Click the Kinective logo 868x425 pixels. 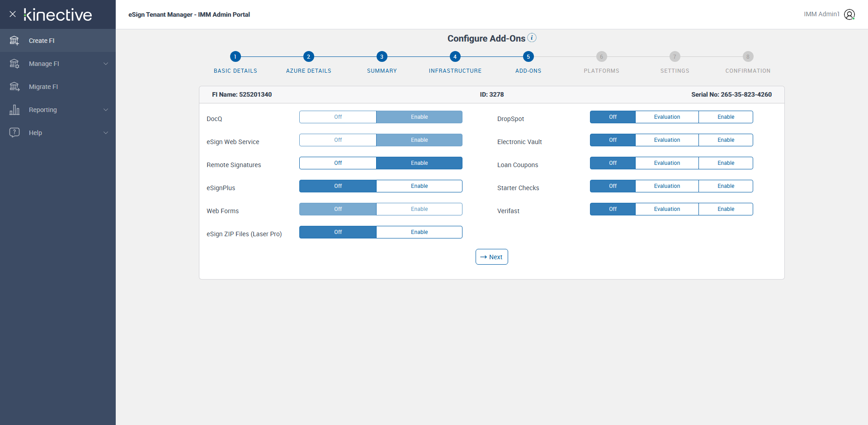(x=58, y=15)
